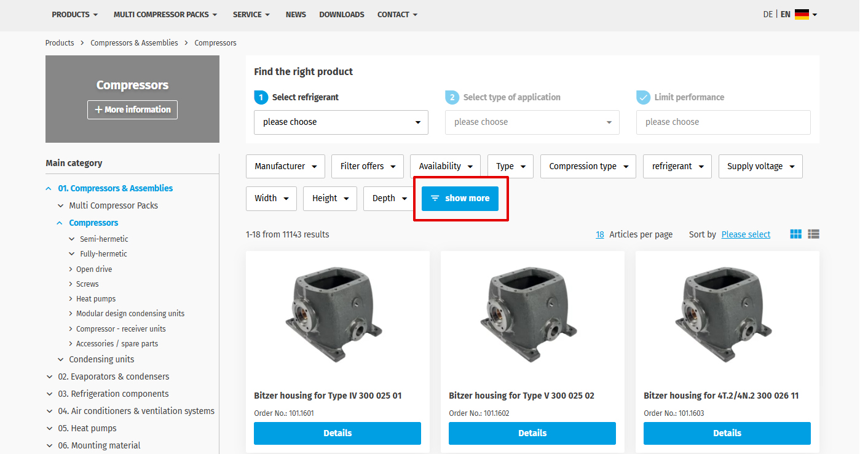Open the Downloads menu item
This screenshot has width=868, height=454.
click(341, 14)
